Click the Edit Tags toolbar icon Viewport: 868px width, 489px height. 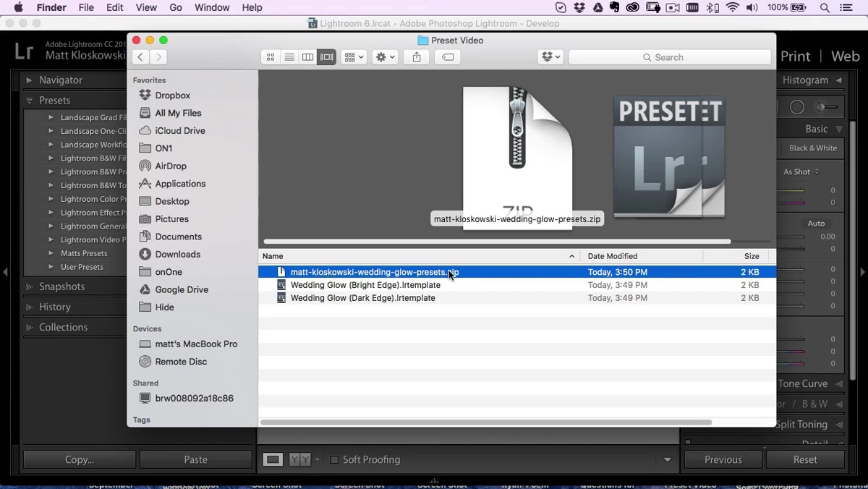click(448, 57)
